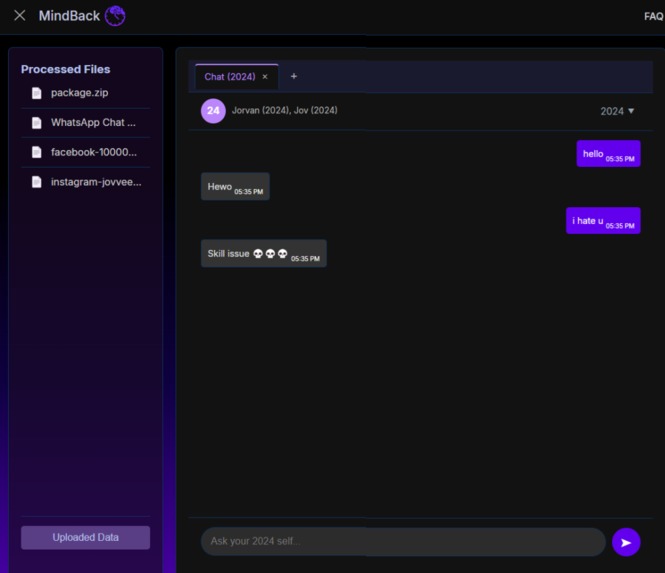
Task: Click the 'Hewo' reply bubble
Action: click(x=235, y=186)
